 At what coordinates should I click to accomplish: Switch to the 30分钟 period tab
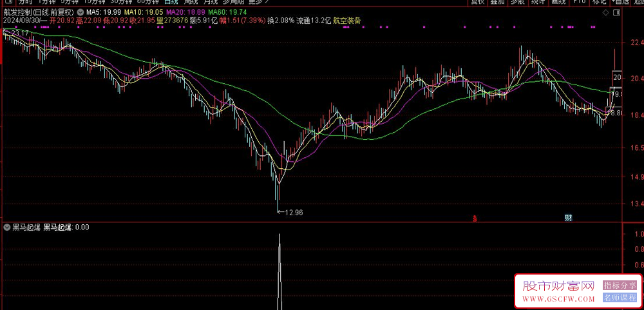tap(120, 2)
